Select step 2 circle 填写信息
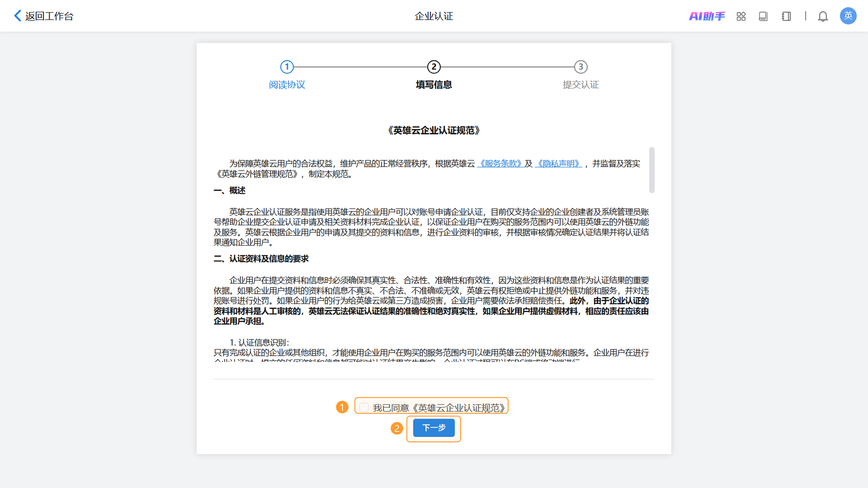Viewport: 868px width, 488px height. (434, 67)
